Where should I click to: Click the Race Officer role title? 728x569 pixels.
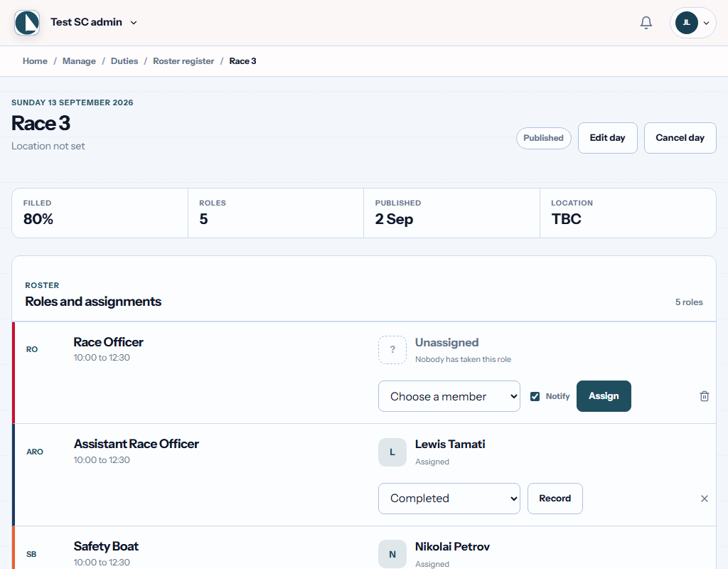[x=108, y=342]
